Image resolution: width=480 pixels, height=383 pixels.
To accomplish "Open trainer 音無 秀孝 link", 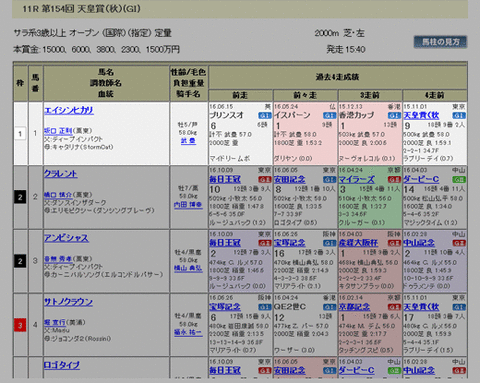I will (x=58, y=259).
